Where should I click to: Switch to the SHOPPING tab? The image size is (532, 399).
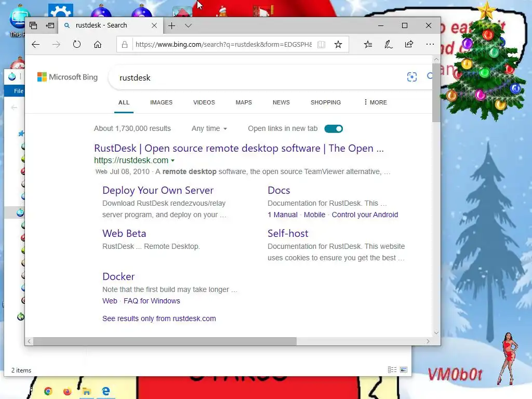[326, 102]
